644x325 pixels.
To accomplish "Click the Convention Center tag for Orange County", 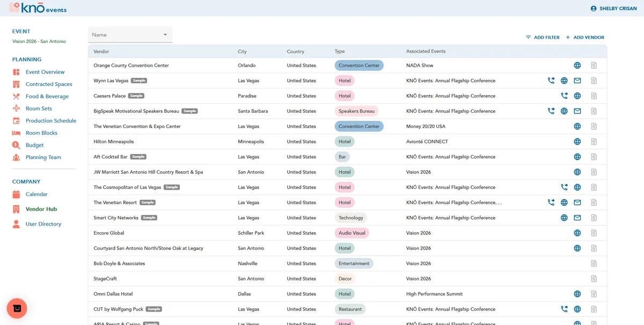I will [359, 66].
